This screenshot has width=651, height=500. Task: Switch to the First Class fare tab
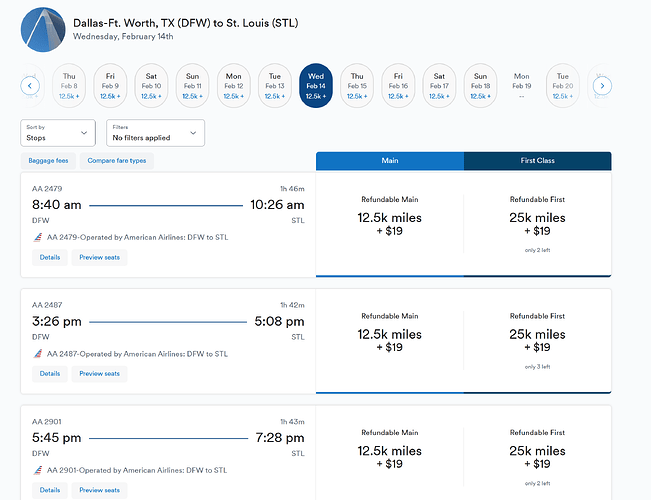[537, 161]
